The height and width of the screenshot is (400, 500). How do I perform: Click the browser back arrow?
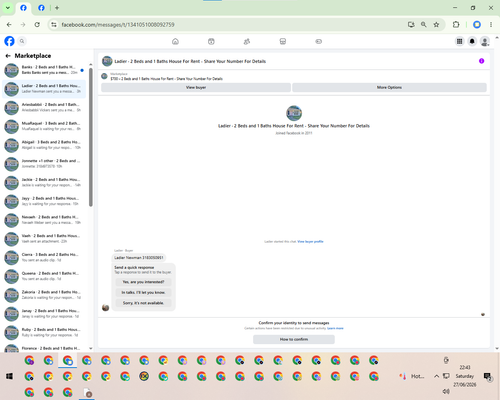click(x=9, y=25)
